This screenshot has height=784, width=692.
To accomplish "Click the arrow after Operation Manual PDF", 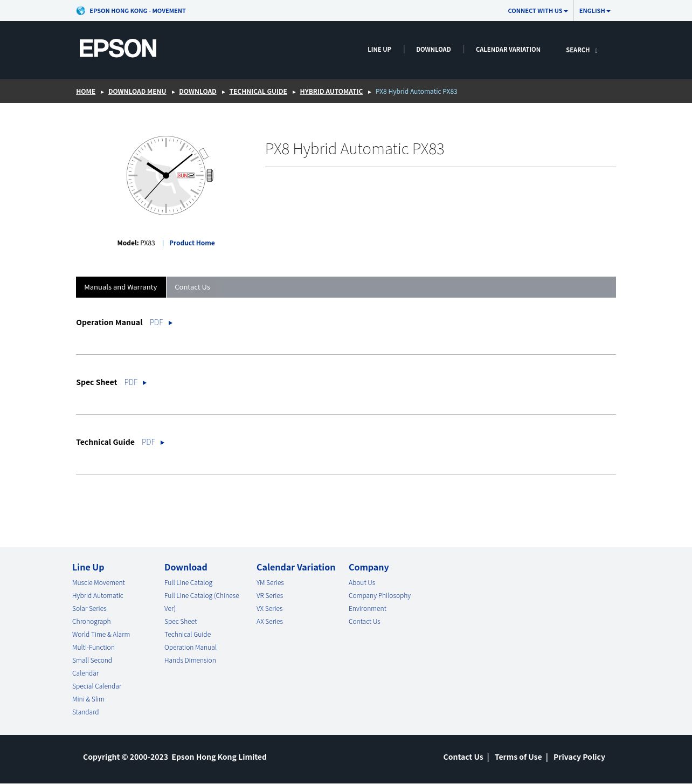I will pos(170,323).
